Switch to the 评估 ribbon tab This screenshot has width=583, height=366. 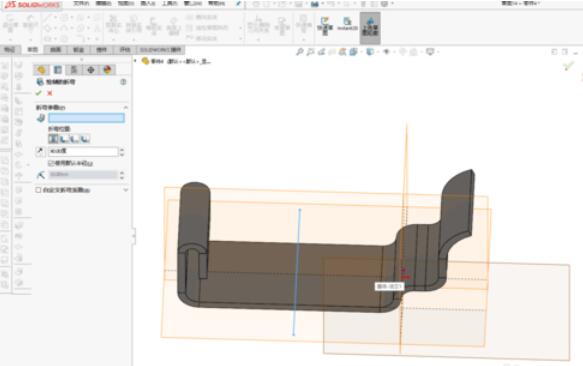point(125,49)
